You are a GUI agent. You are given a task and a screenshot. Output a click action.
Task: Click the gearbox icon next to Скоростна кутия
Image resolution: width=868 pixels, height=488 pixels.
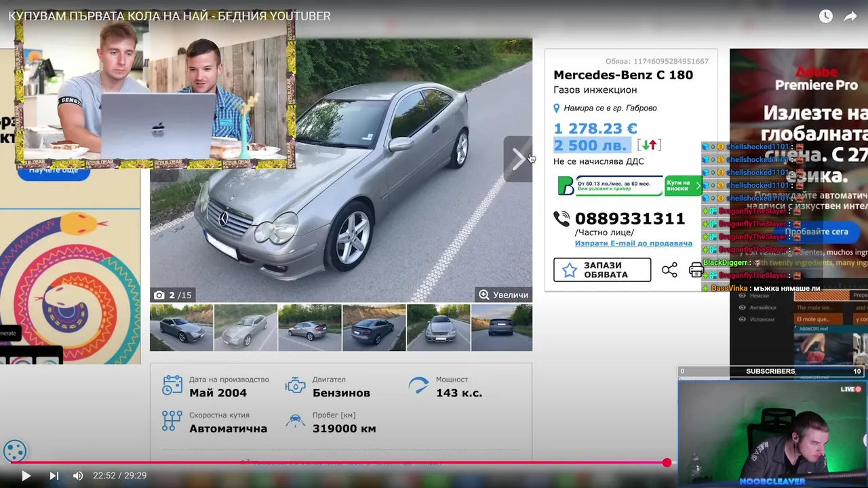pos(172,421)
